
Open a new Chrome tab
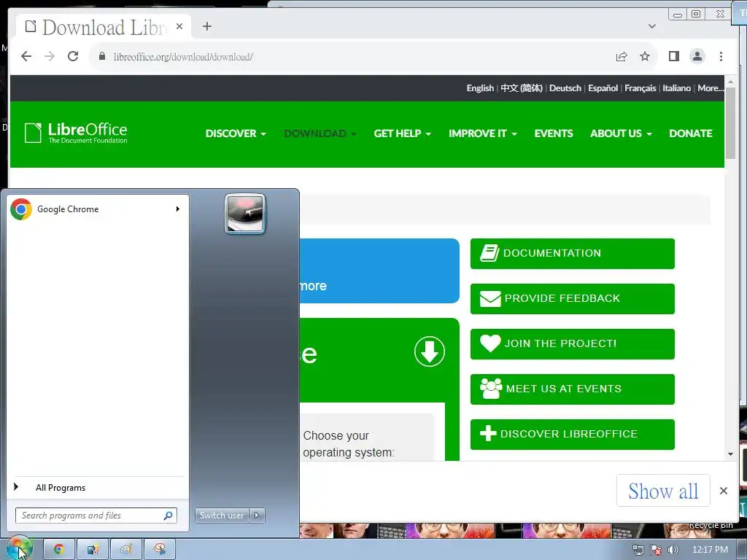(x=206, y=26)
